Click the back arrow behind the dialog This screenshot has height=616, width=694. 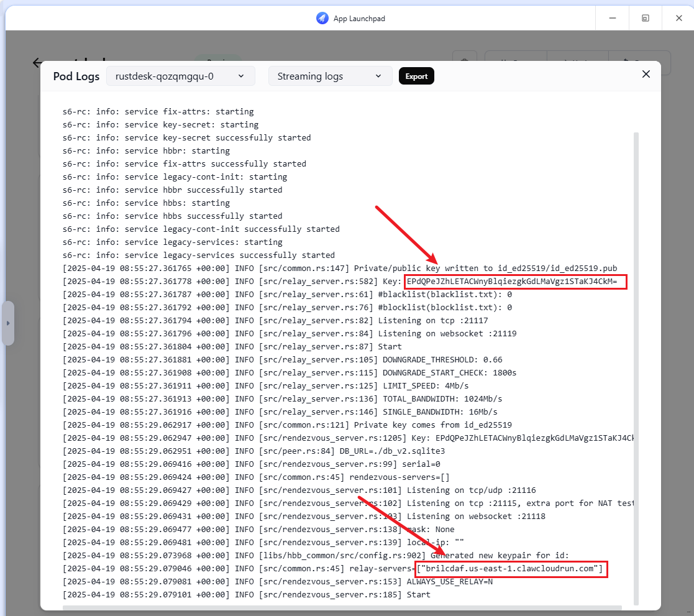tap(37, 62)
